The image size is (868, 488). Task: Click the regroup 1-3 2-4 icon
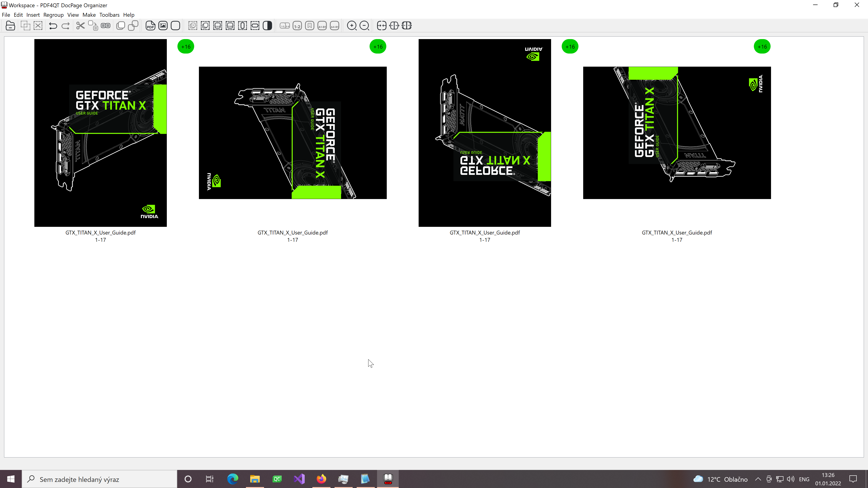(x=285, y=26)
